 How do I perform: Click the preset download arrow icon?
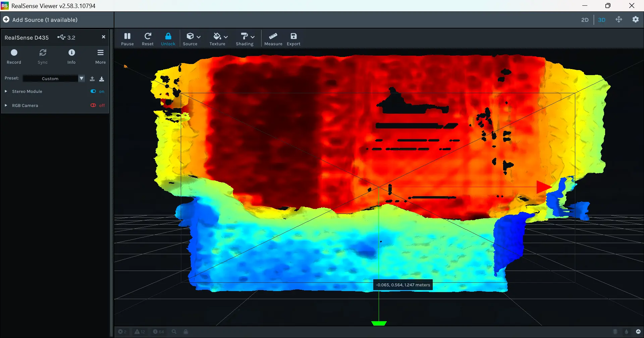pyautogui.click(x=102, y=79)
